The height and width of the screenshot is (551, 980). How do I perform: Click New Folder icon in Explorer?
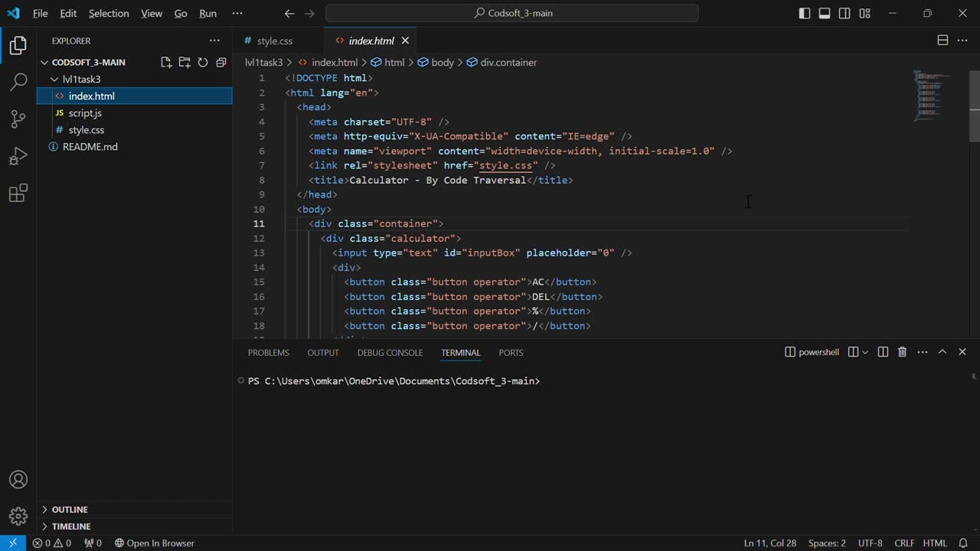click(185, 62)
